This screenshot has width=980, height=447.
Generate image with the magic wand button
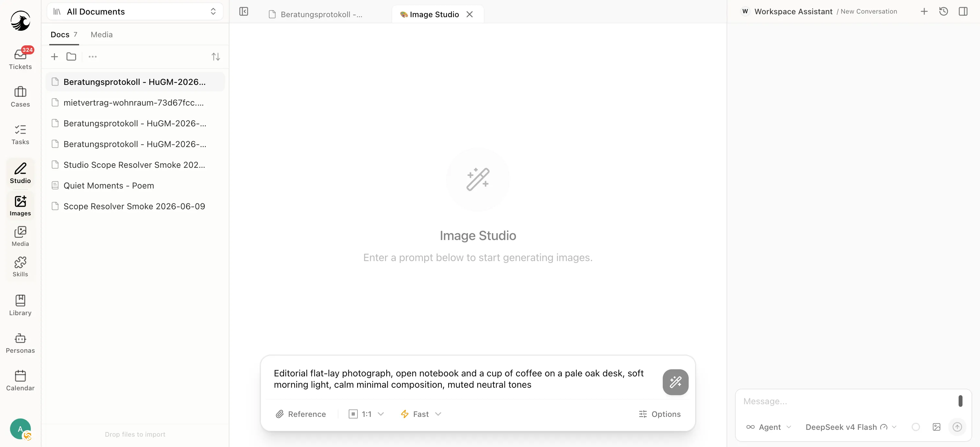click(x=675, y=382)
